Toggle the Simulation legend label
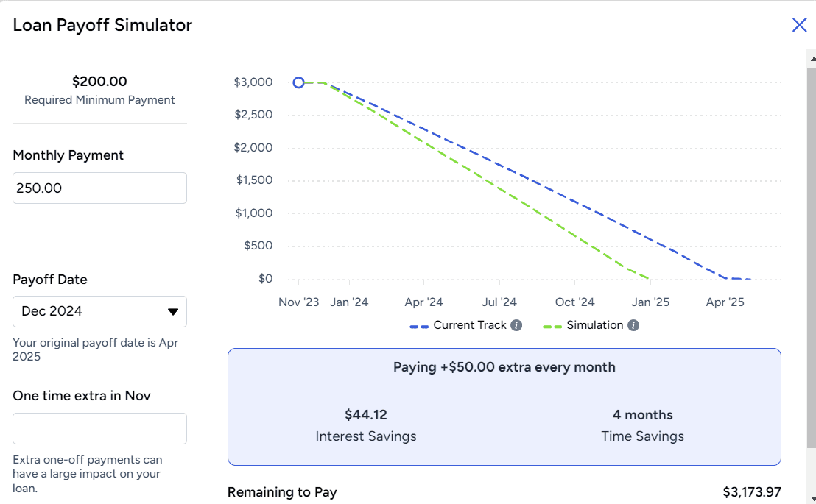This screenshot has height=504, width=816. point(595,325)
